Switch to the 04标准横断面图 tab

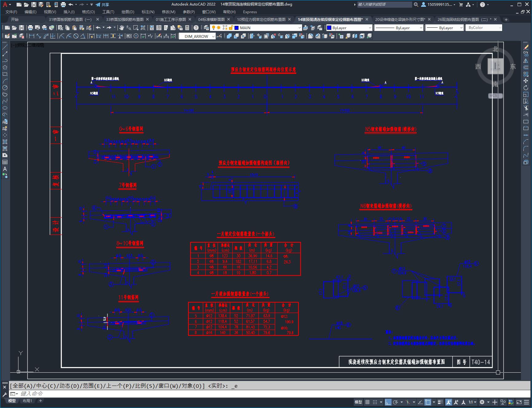pos(211,19)
